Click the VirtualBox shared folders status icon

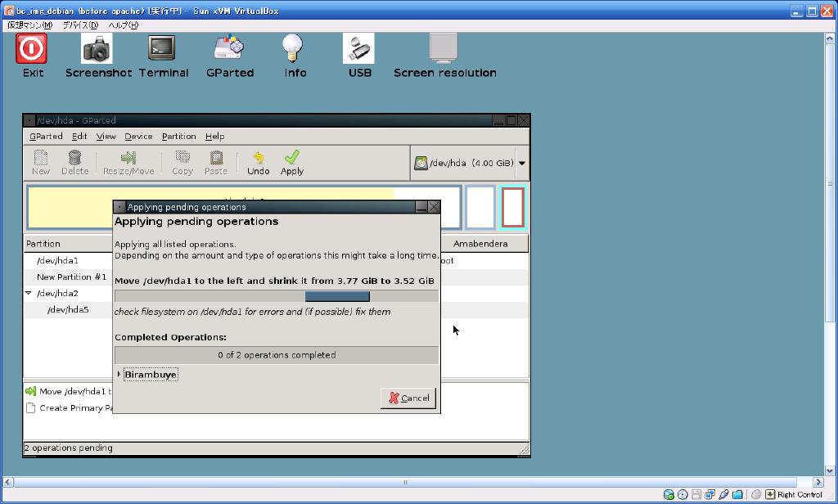[737, 495]
